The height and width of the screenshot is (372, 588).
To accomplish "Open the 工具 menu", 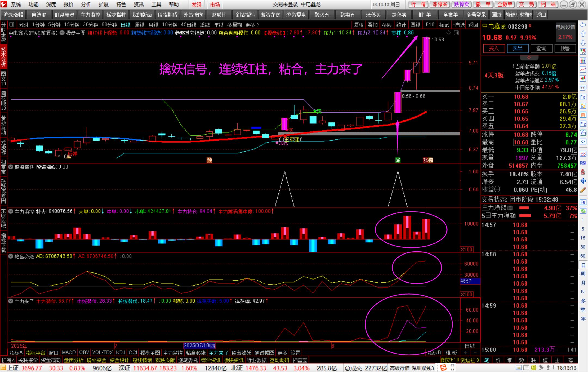I will [x=156, y=4].
